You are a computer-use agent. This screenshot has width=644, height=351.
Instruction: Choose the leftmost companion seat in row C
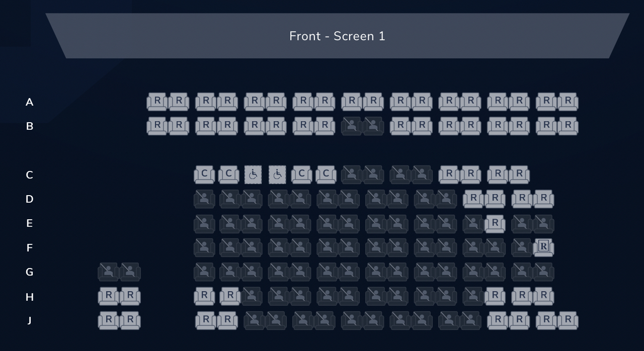coord(204,174)
